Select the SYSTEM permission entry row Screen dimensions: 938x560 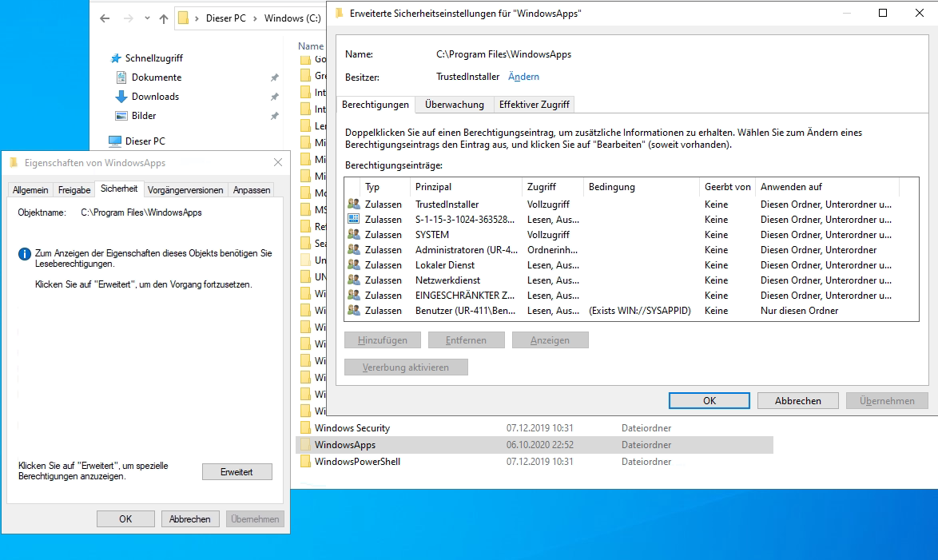(431, 235)
